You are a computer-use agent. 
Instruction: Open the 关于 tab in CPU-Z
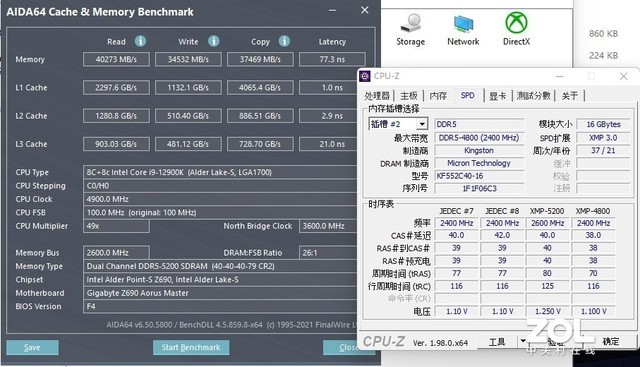click(x=569, y=96)
